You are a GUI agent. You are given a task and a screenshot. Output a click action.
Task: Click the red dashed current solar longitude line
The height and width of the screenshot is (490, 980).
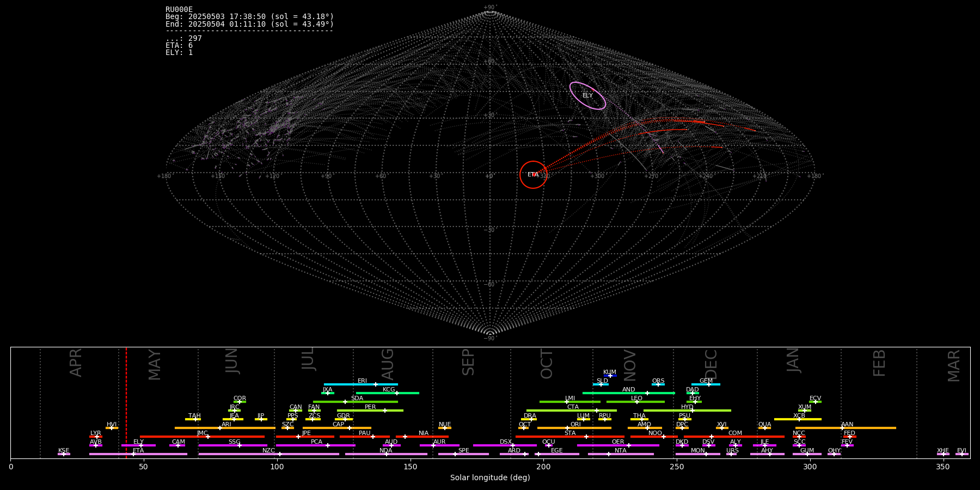point(126,403)
